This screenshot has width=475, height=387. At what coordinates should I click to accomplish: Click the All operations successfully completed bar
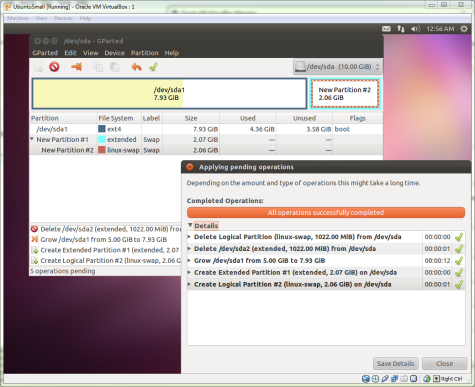click(x=326, y=212)
